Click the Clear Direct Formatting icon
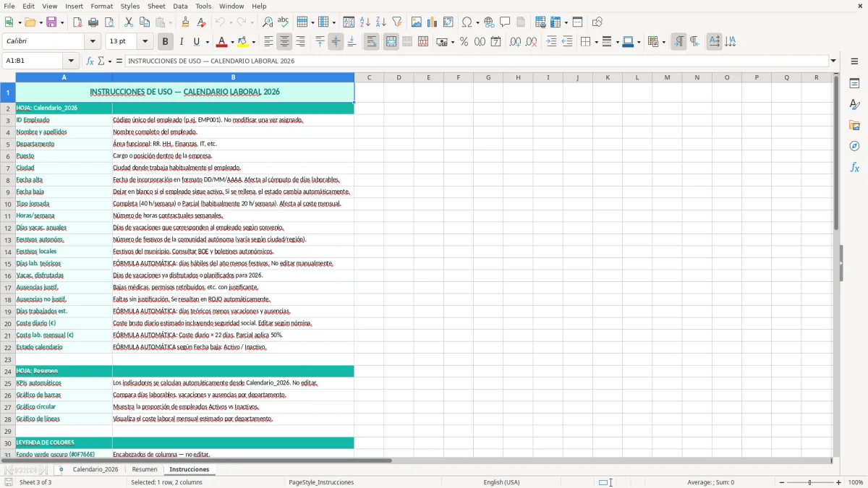The image size is (868, 488). [202, 22]
